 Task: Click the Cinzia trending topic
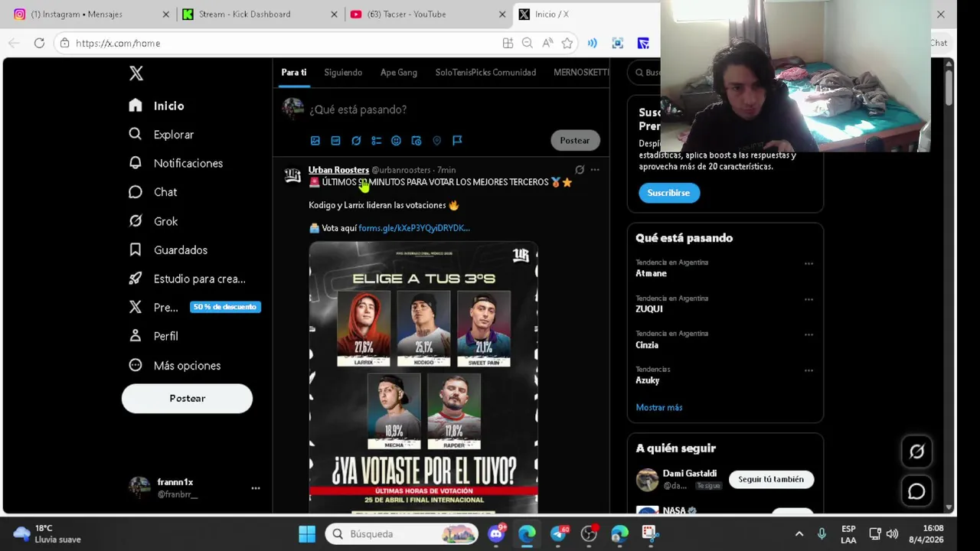tap(647, 345)
